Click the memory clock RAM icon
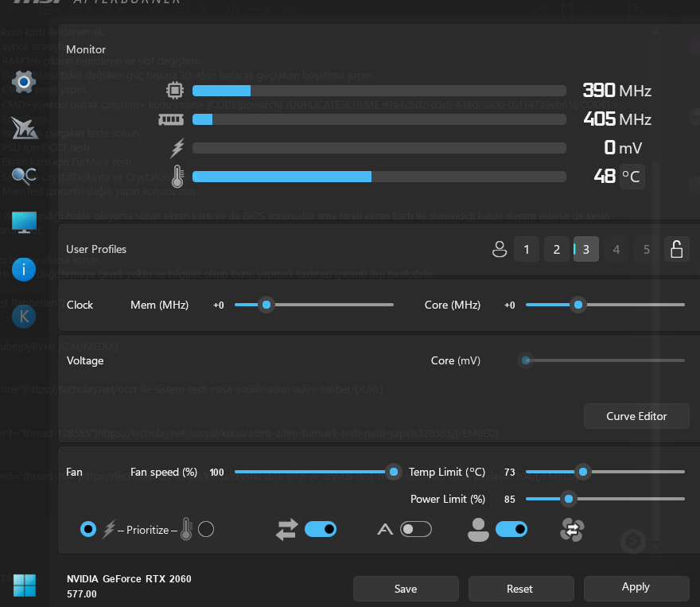The width and height of the screenshot is (700, 607). click(x=171, y=119)
